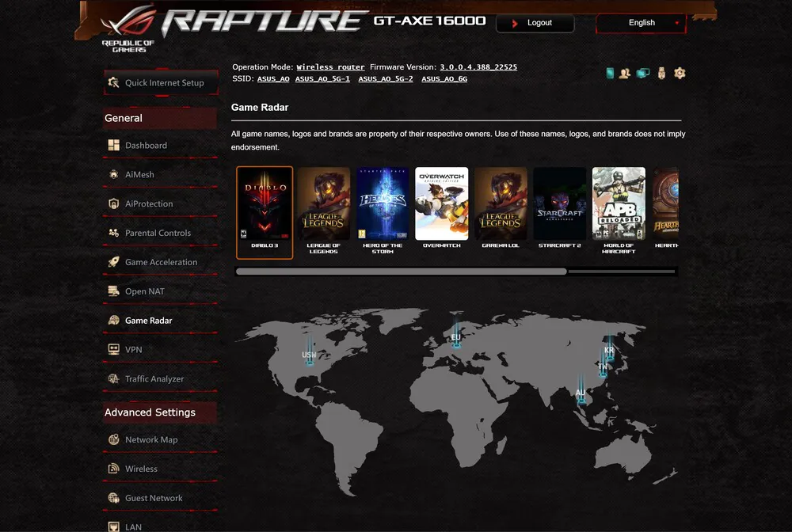This screenshot has height=532, width=792.
Task: Select the Overwatch game cover
Action: (x=442, y=204)
